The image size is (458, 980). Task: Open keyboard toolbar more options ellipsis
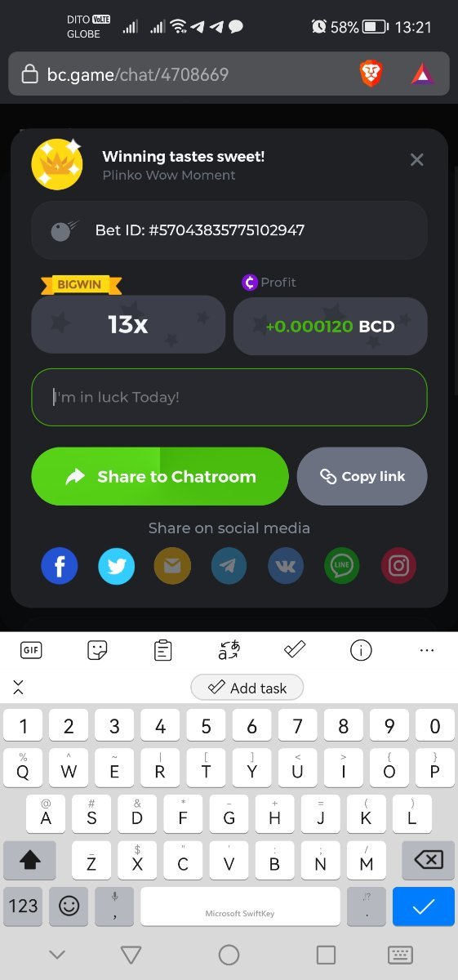coord(426,650)
